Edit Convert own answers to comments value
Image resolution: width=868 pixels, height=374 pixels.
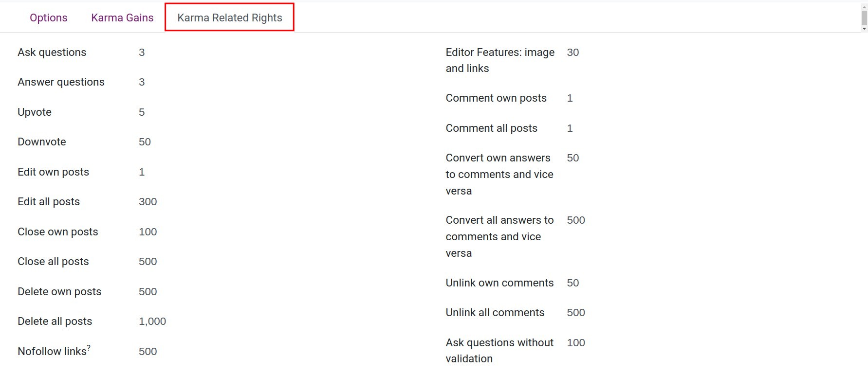[x=573, y=158]
